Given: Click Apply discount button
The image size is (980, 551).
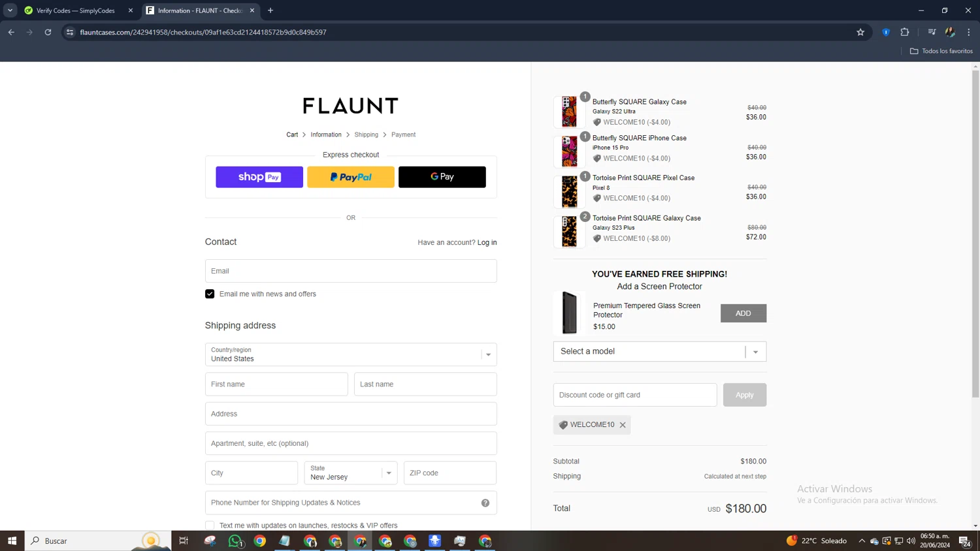Looking at the screenshot, I should (745, 395).
